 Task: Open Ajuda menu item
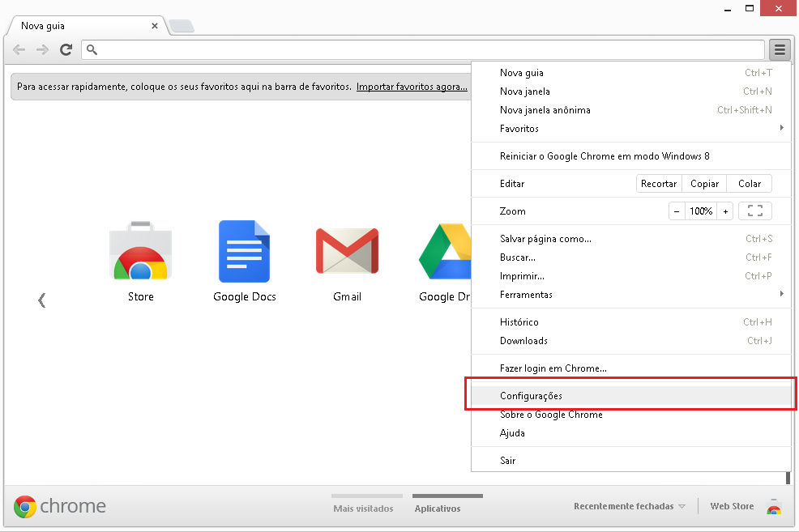[x=630, y=433]
